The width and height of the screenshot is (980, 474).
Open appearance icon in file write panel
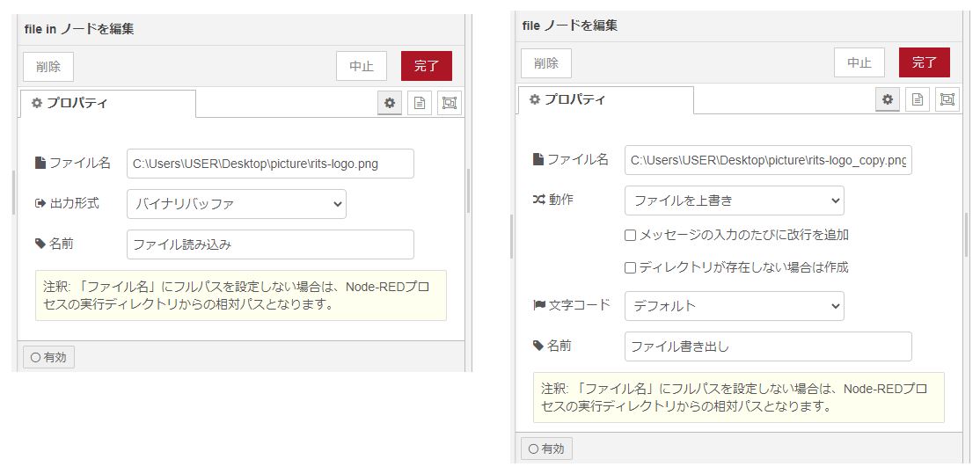tap(947, 99)
